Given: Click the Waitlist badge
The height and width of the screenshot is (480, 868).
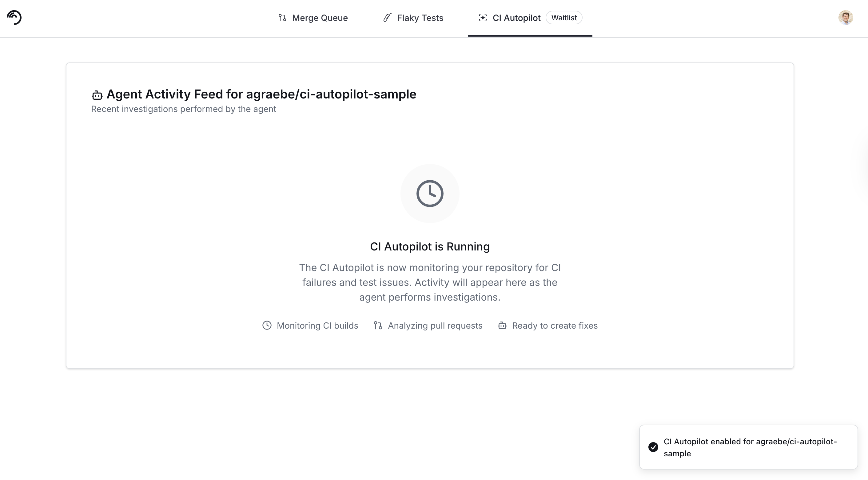Looking at the screenshot, I should [x=564, y=18].
